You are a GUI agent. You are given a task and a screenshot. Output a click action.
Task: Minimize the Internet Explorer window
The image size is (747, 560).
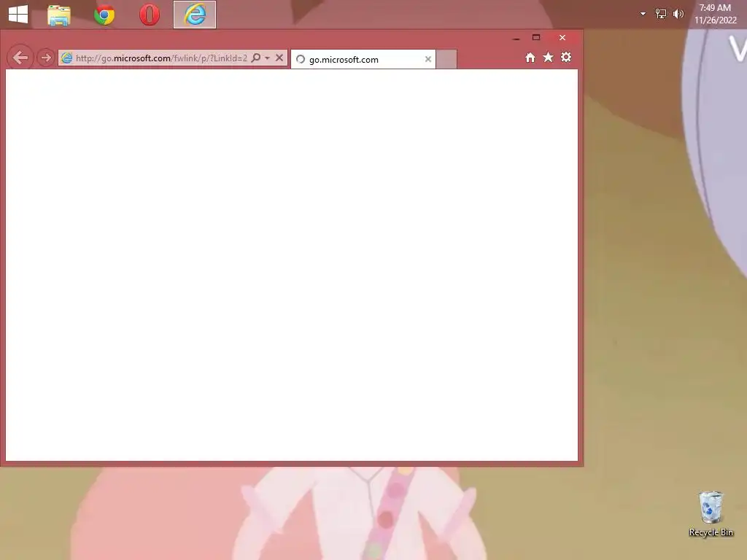click(x=516, y=38)
